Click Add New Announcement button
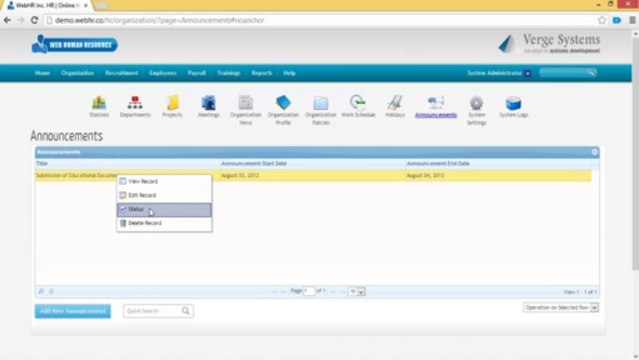Viewport: 639px width, 360px height. pos(73,311)
